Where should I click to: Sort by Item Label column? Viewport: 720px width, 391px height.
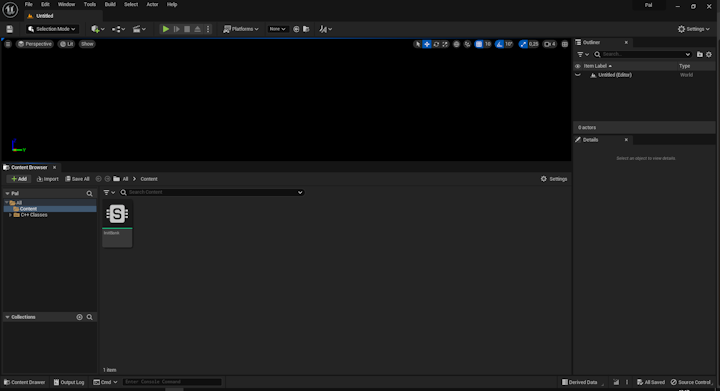pos(597,66)
